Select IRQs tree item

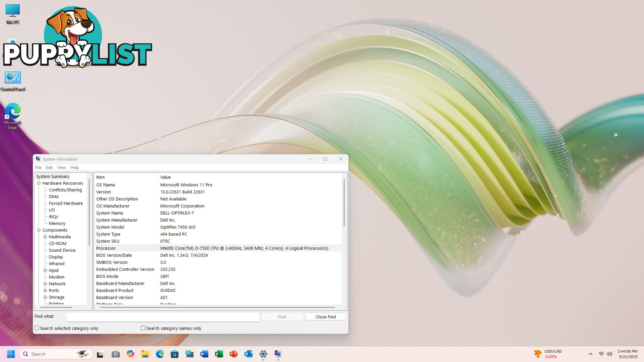click(53, 217)
